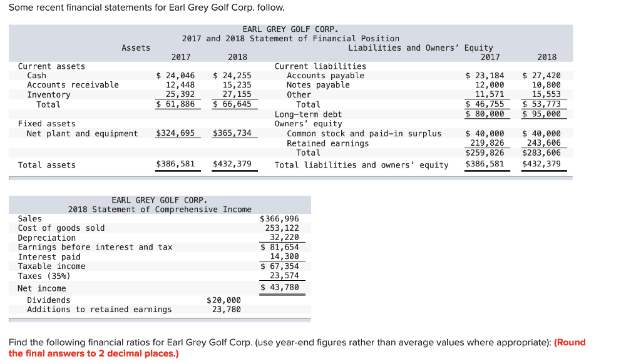This screenshot has width=641, height=364.
Task: Click the Total assets row label
Action: coord(46,165)
